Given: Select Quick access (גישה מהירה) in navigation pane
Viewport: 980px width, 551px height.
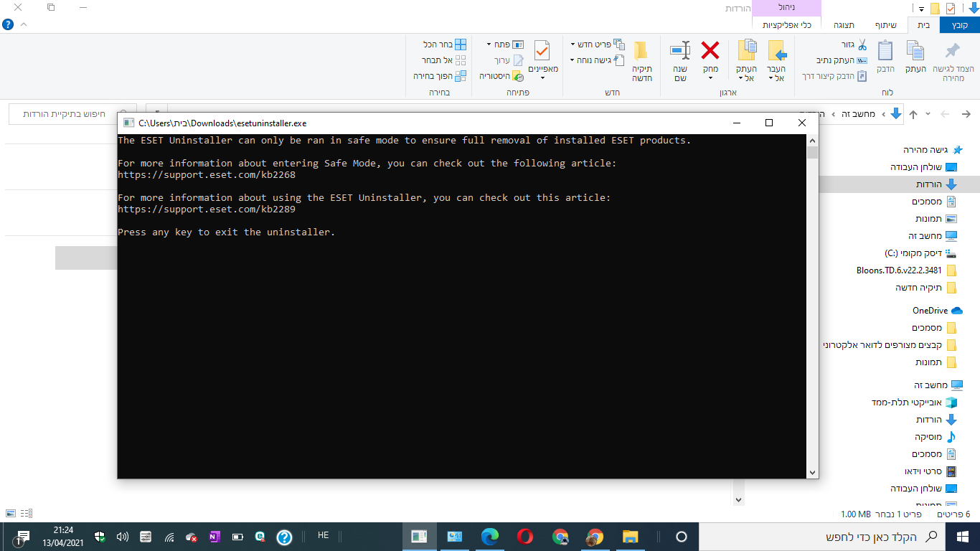Looking at the screenshot, I should (933, 150).
